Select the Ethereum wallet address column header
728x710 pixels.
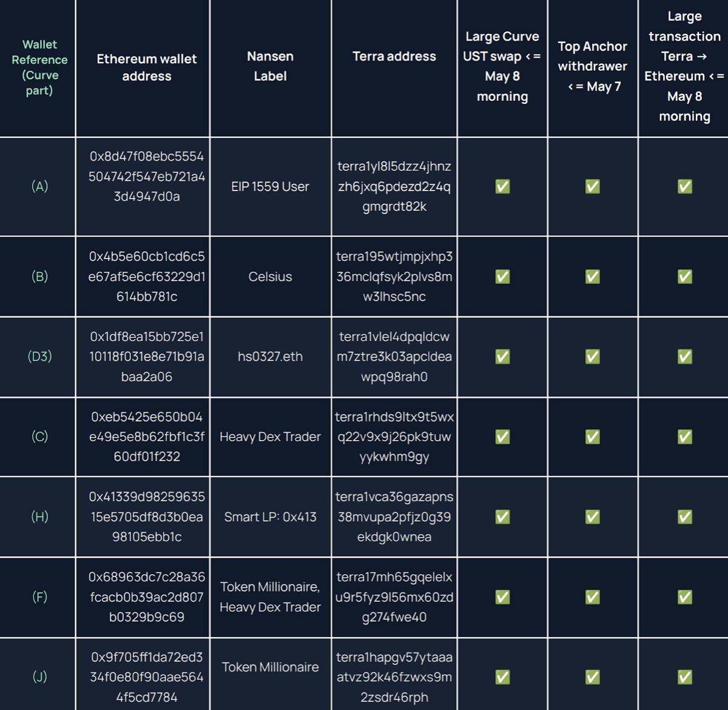pos(147,67)
